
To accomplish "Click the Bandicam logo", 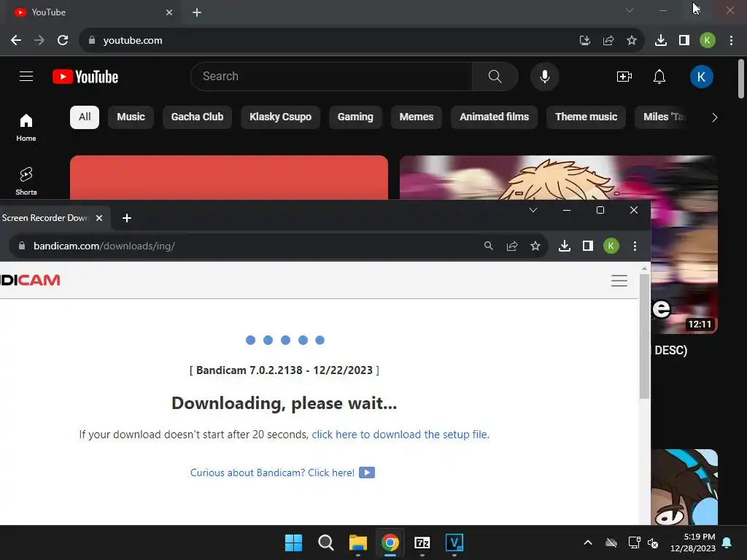I will pyautogui.click(x=30, y=280).
